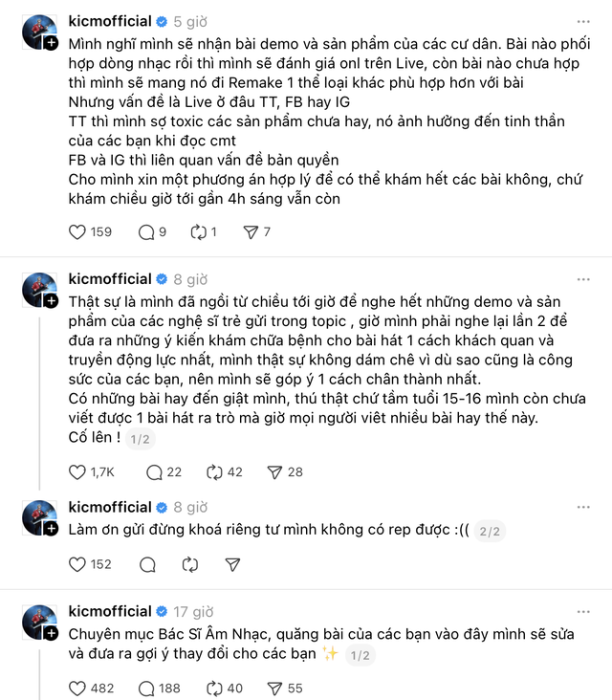Open the 22 comments on the second post

coord(154,471)
